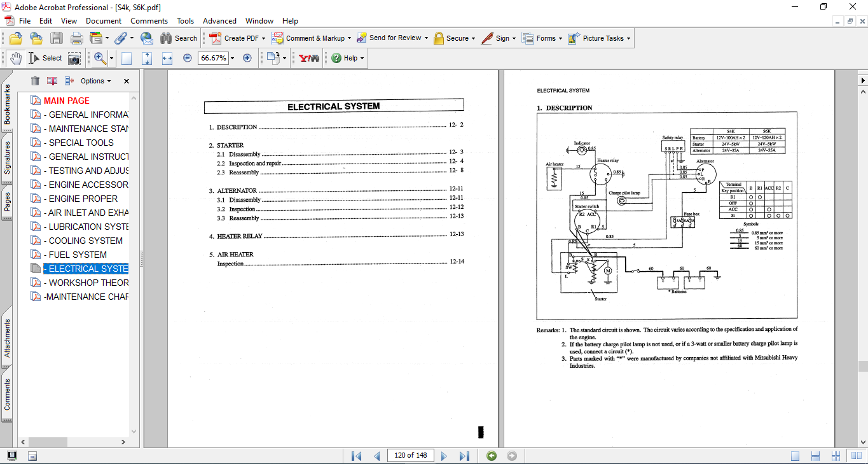Click the green Previous View arrow

click(491, 456)
